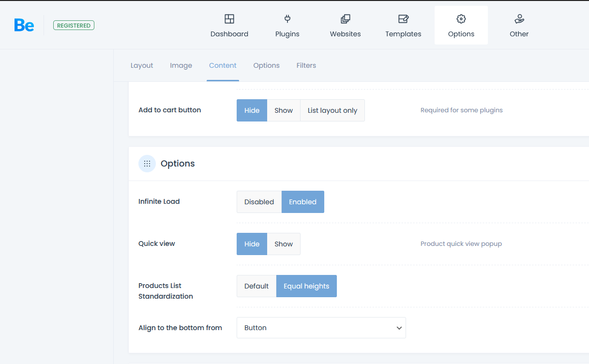Go to the Filters tab
Screen dimensions: 589x364
pyautogui.click(x=306, y=65)
